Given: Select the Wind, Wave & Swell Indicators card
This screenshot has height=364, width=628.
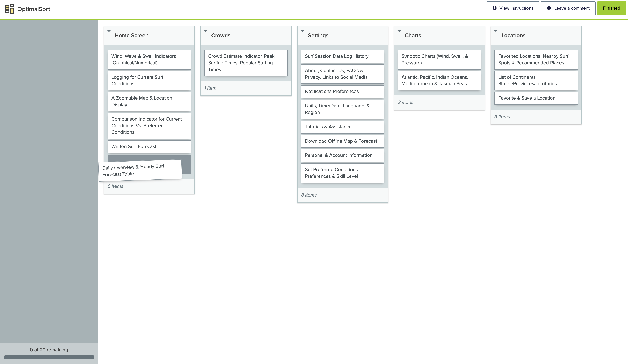Looking at the screenshot, I should pyautogui.click(x=149, y=60).
